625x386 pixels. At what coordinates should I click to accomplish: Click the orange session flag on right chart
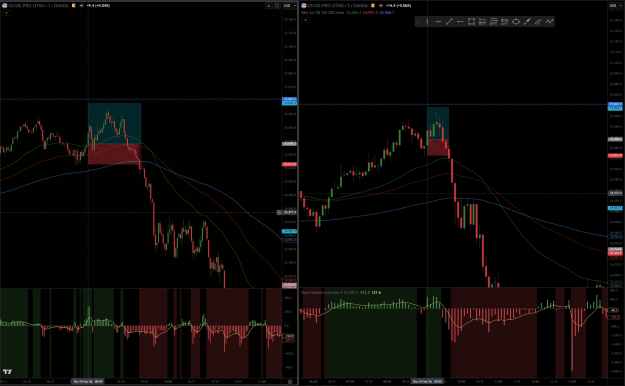click(373, 6)
